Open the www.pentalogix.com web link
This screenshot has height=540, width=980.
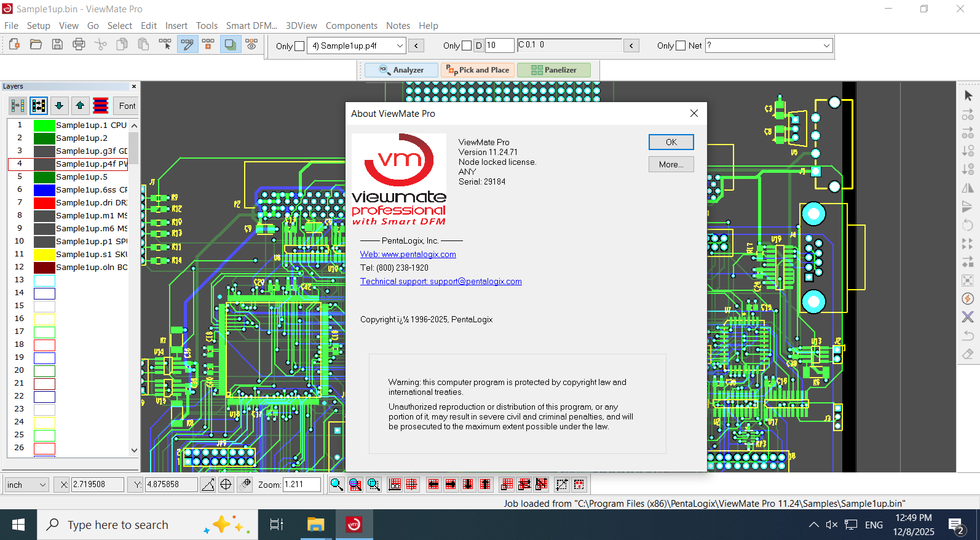coord(408,254)
